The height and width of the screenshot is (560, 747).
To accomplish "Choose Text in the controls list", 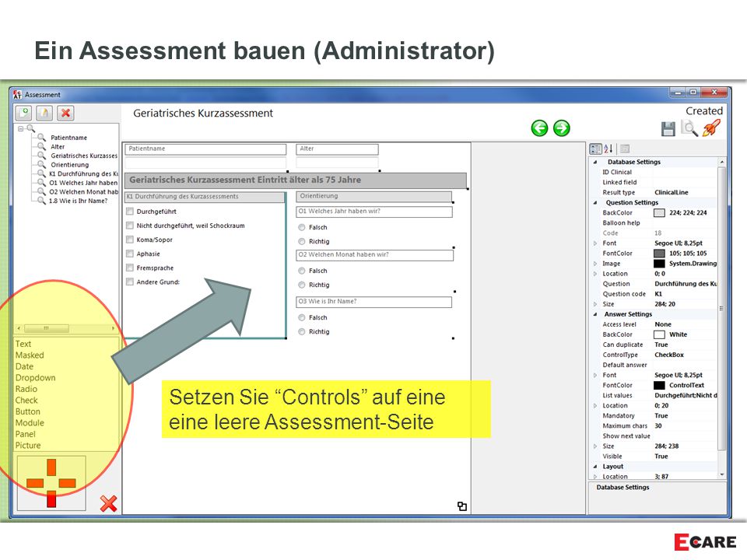I will [23, 344].
